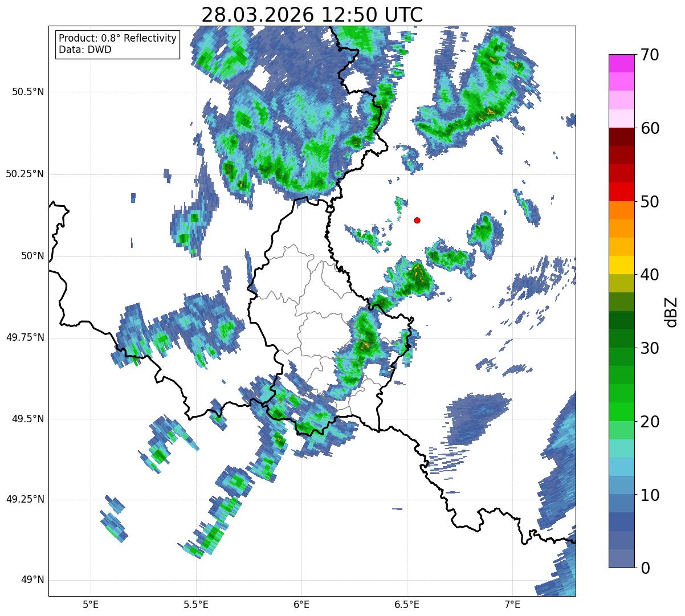Viewport: 685px width, 616px height.
Task: Click the plot title '28.03.2026 12:50 UTC'
Action: [x=312, y=15]
